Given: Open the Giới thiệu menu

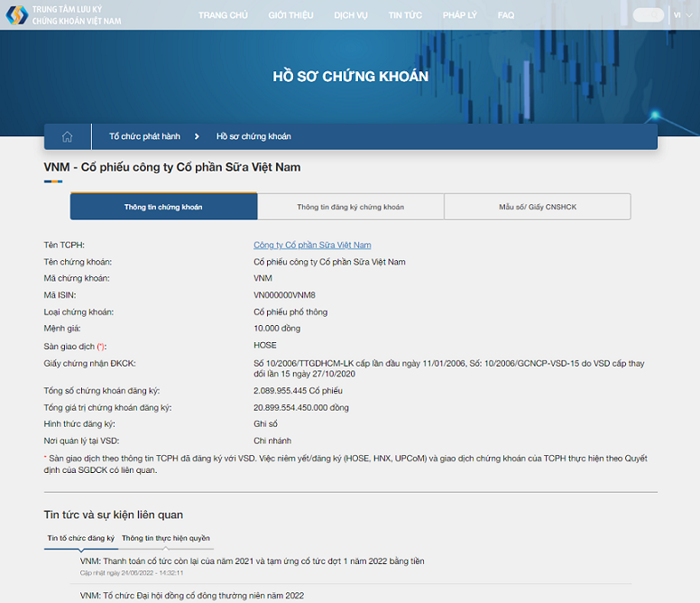Looking at the screenshot, I should click(x=290, y=15).
